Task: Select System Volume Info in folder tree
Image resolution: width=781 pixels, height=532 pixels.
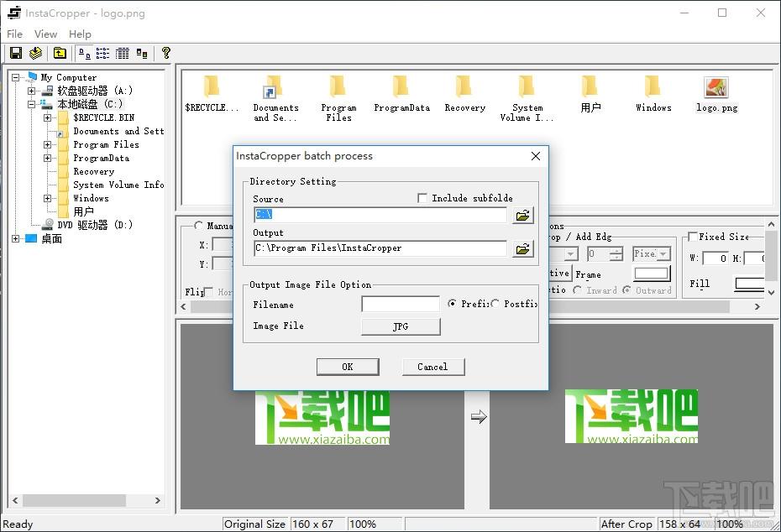Action: tap(118, 185)
